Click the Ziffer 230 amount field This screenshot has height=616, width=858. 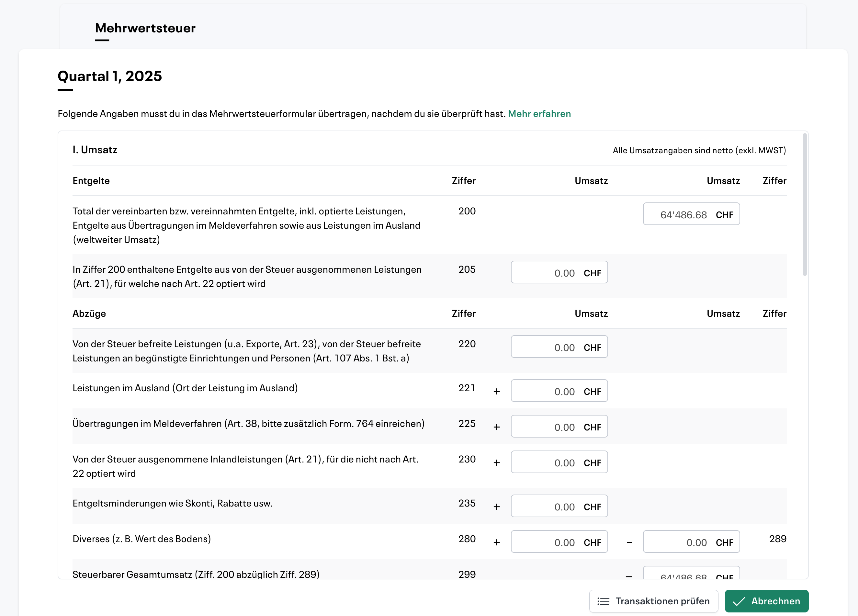coord(559,462)
